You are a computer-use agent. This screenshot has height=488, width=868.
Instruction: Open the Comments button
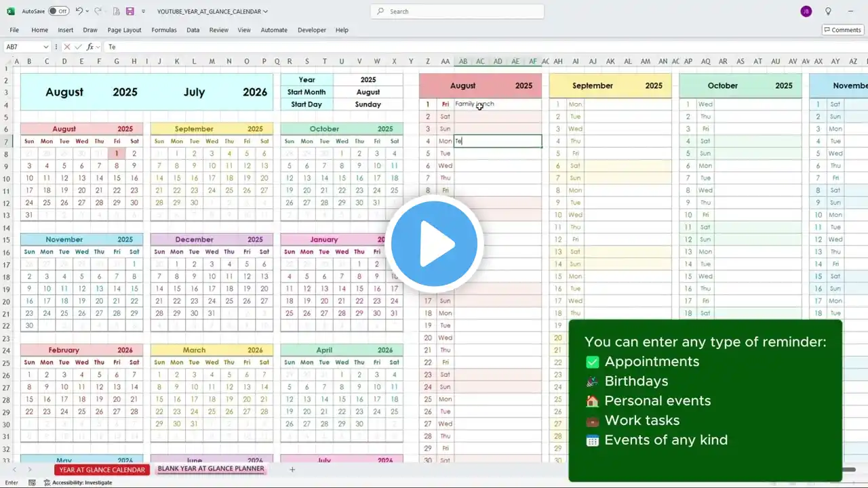tap(842, 30)
